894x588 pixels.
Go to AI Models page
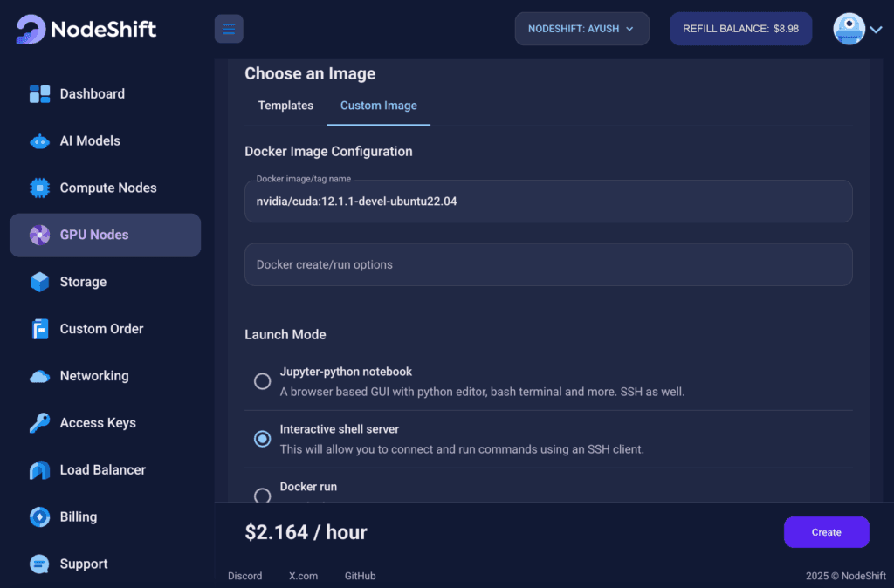coord(105,140)
